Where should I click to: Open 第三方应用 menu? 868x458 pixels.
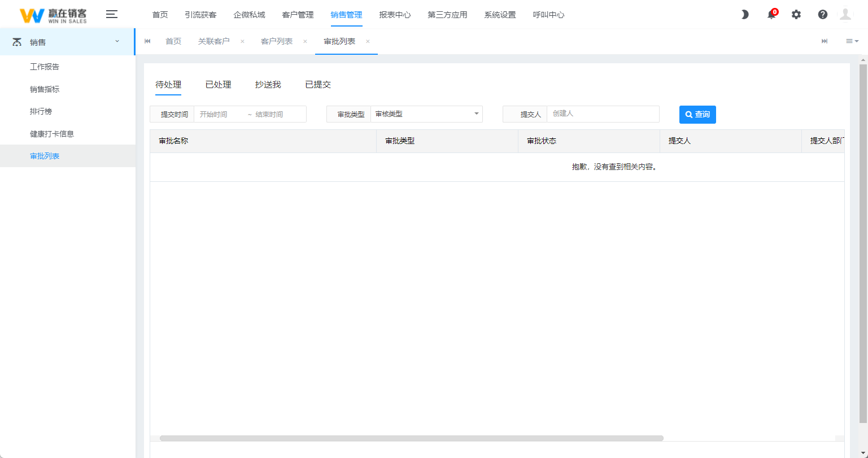click(x=448, y=15)
